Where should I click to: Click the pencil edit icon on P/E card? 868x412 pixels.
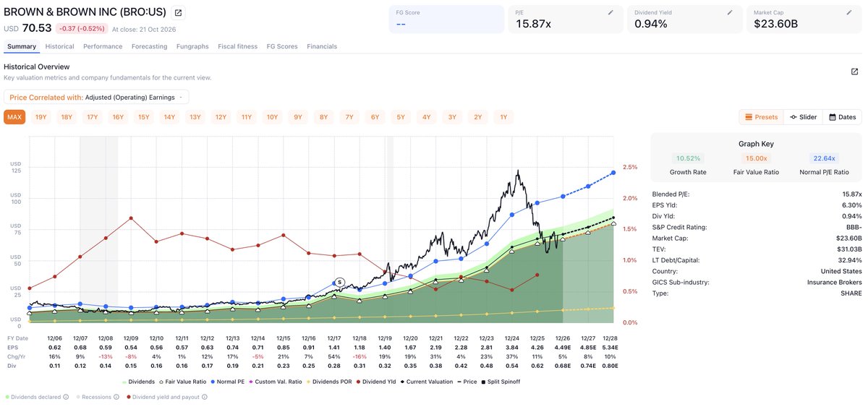click(x=610, y=12)
